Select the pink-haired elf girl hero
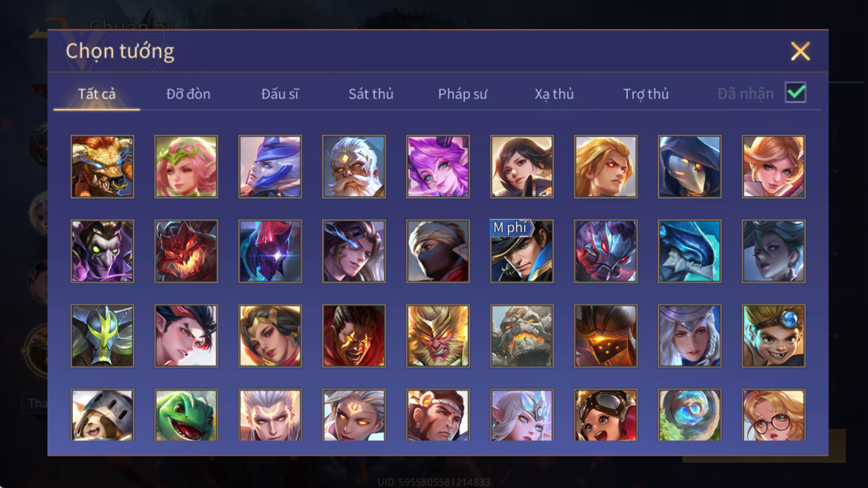 186,166
